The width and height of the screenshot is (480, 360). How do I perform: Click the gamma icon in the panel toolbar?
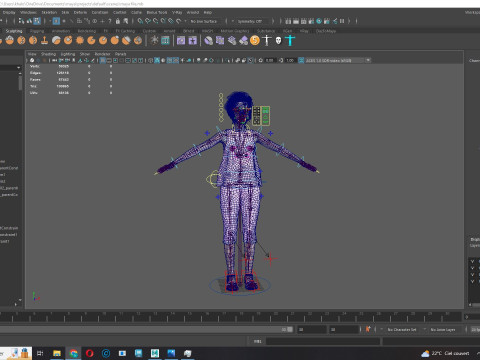[281, 60]
